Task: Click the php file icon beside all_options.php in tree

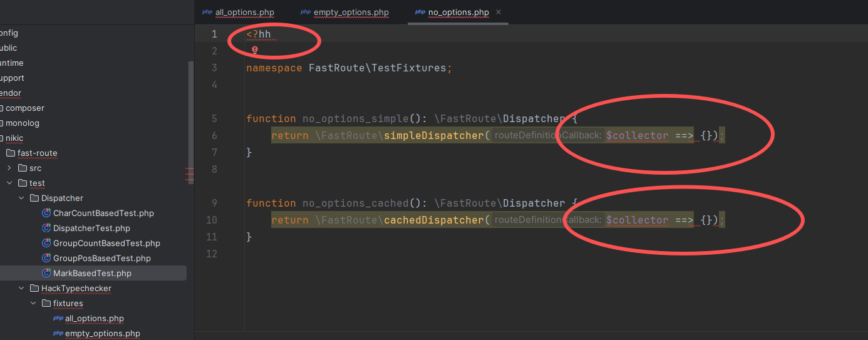Action: (x=58, y=319)
